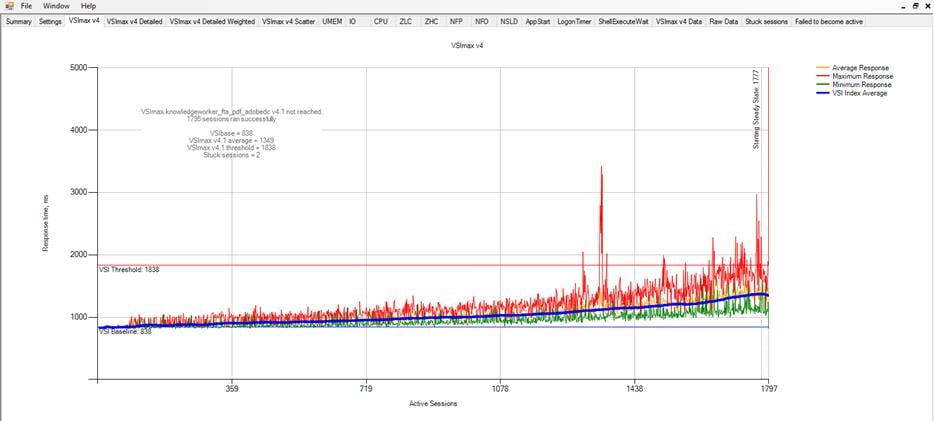This screenshot has height=421, width=934.
Task: Switch to VSImax v4 Scatter tab
Action: 289,21
